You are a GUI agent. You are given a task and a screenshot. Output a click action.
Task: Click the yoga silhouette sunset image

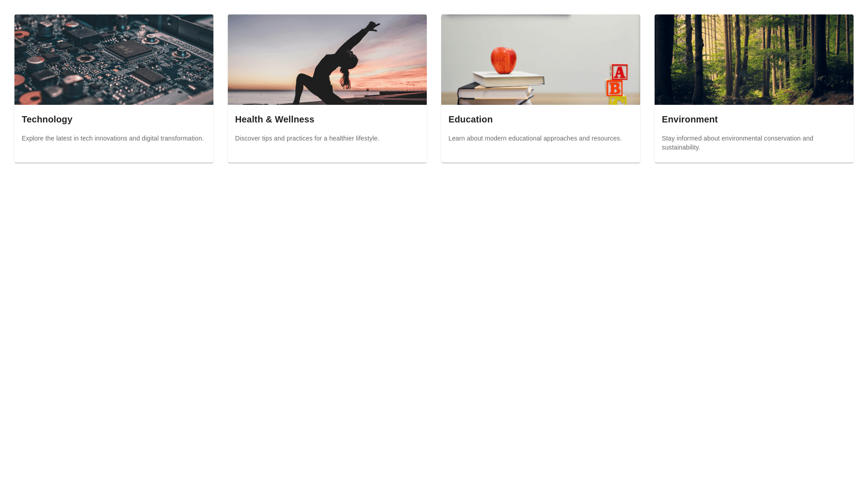[x=327, y=60]
